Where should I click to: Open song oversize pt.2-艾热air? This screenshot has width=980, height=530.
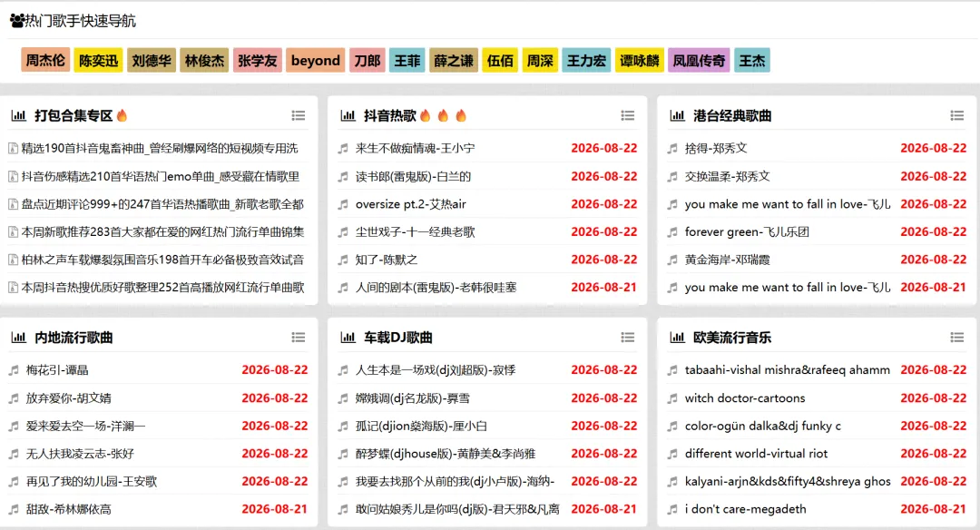pyautogui.click(x=411, y=204)
